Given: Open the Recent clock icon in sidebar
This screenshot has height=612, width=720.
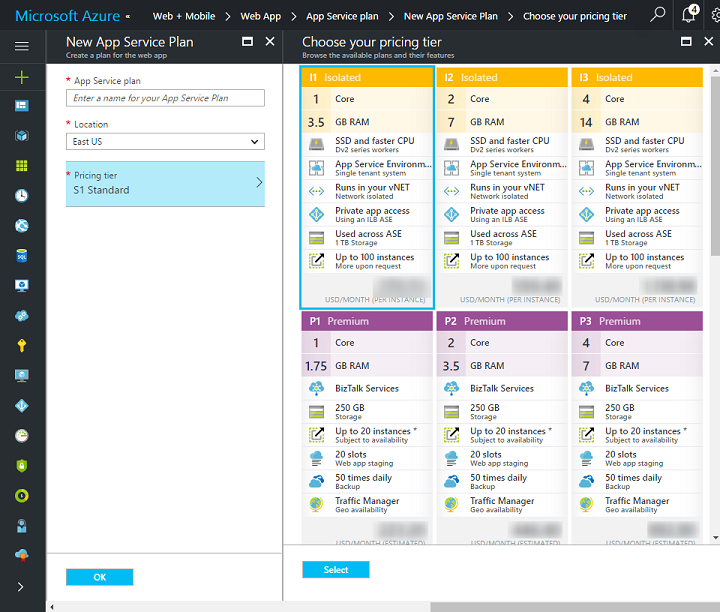Looking at the screenshot, I should [22, 196].
